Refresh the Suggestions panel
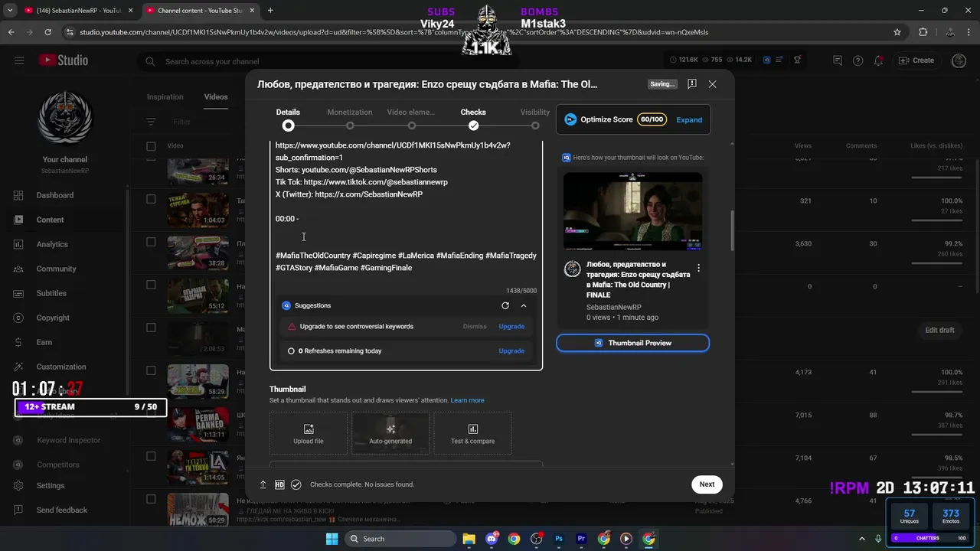This screenshot has width=980, height=551. click(x=505, y=305)
